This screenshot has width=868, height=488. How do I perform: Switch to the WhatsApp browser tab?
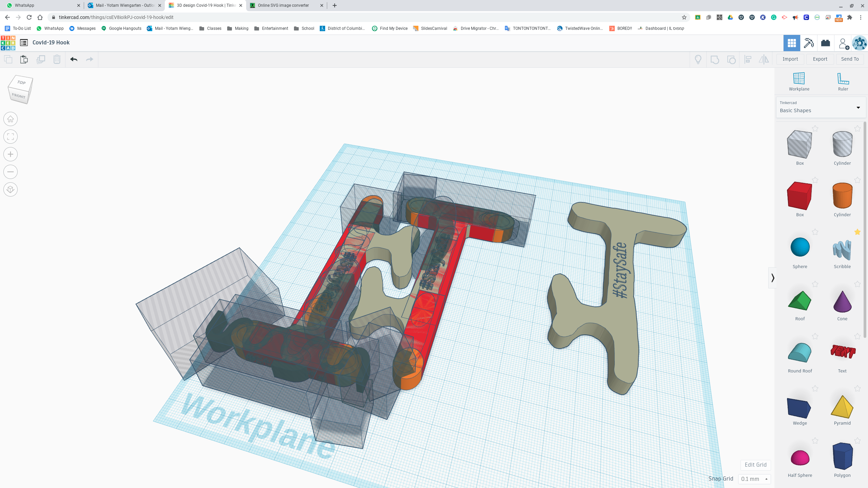[42, 5]
